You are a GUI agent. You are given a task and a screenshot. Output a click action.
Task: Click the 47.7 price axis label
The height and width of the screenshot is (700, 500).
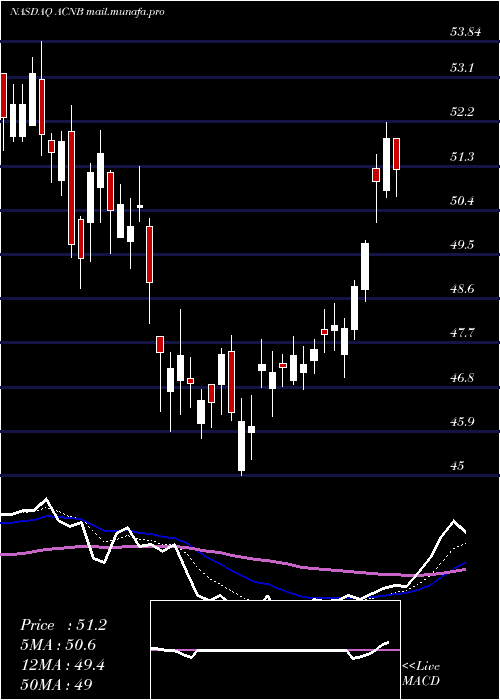(x=462, y=333)
